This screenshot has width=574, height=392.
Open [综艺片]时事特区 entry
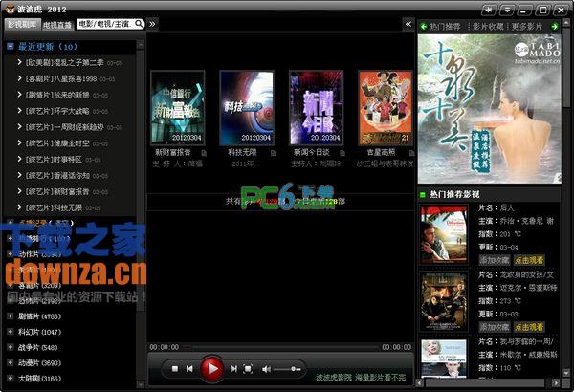(54, 160)
